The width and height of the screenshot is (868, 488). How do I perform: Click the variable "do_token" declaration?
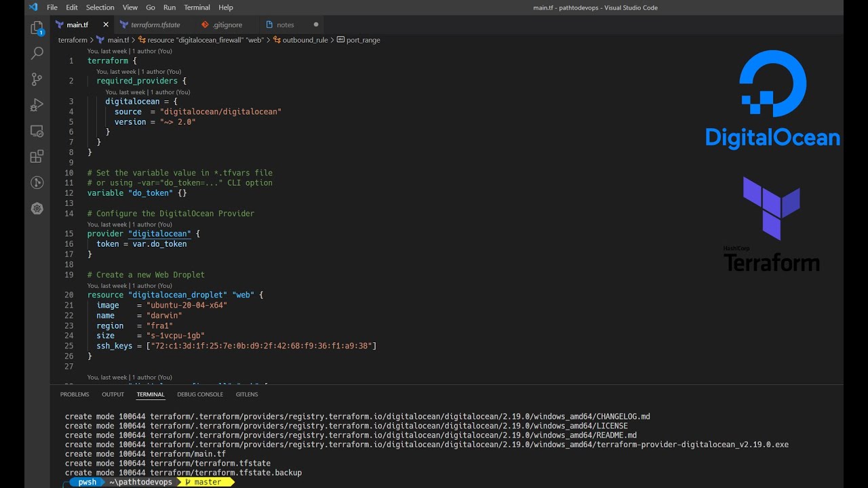point(137,193)
